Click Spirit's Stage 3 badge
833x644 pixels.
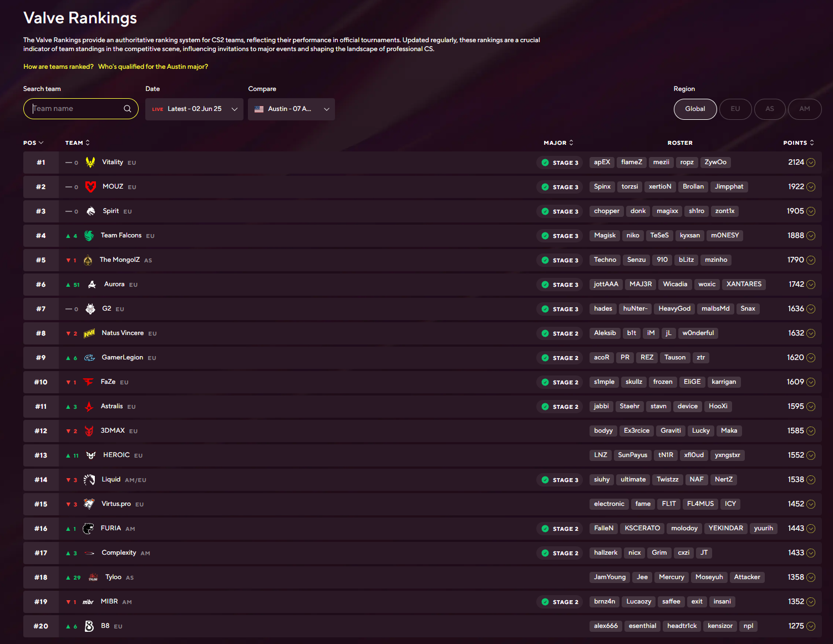(x=559, y=211)
